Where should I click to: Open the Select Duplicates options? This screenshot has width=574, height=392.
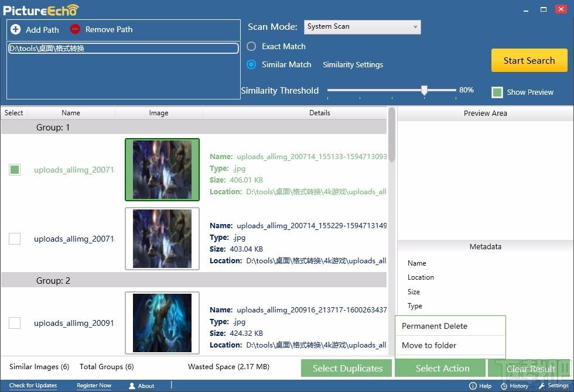[346, 368]
